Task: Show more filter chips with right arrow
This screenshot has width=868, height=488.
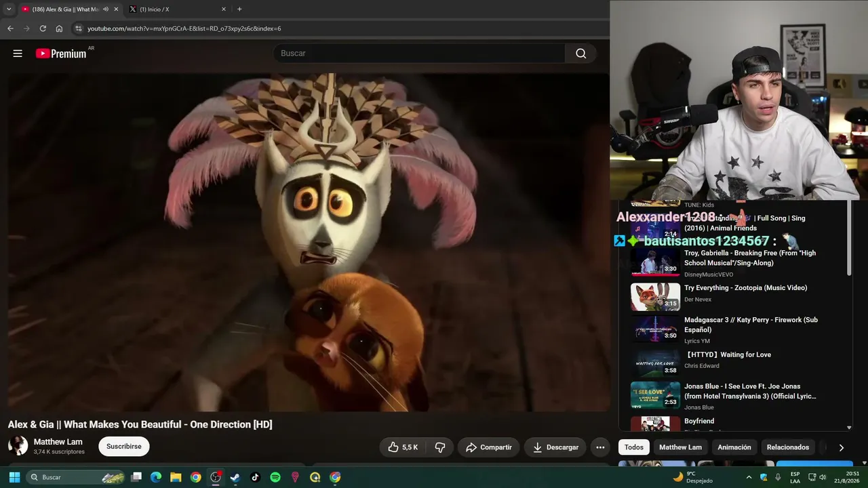Action: click(841, 447)
